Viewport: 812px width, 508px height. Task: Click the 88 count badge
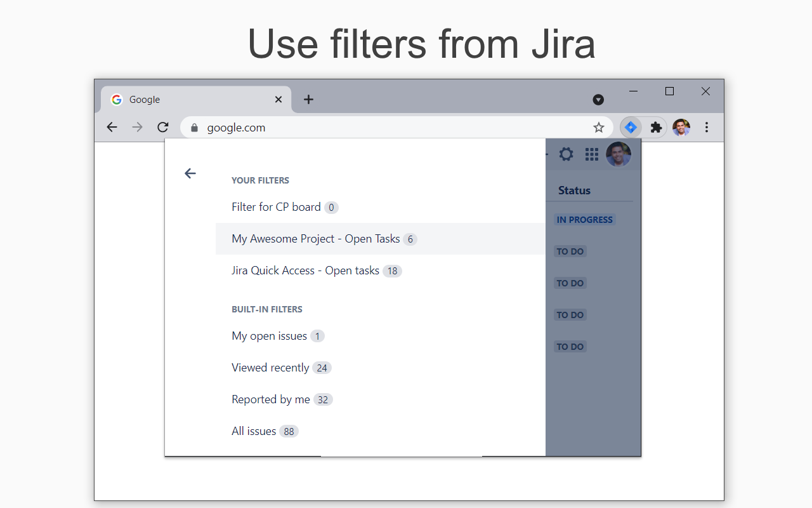[x=289, y=431]
